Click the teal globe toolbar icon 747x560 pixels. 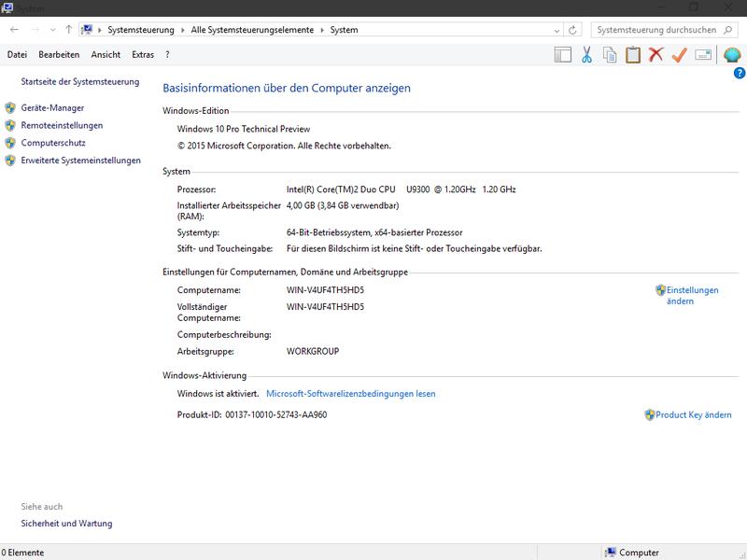click(x=732, y=55)
